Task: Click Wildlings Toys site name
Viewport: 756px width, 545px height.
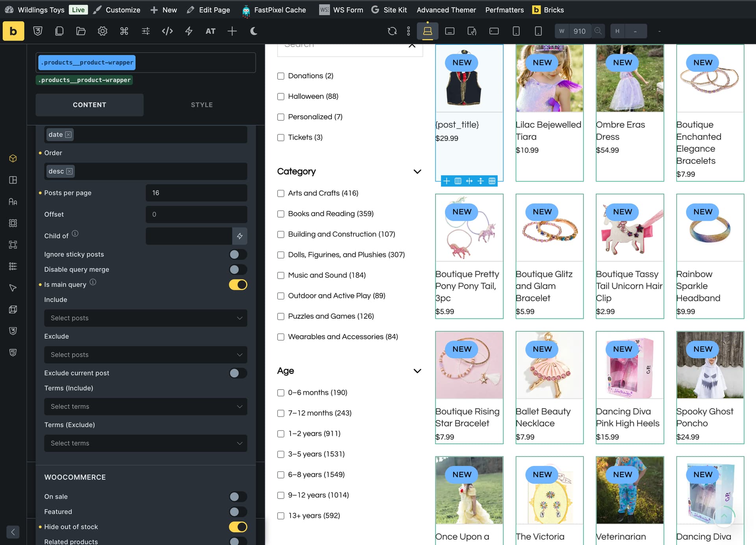Action: coord(41,10)
